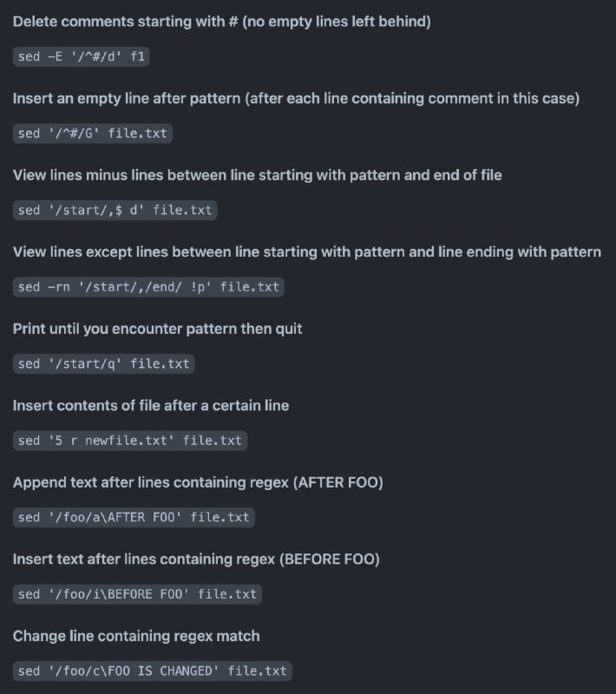Select the sed -rn '/start/,/end/ !p' code block
The height and width of the screenshot is (694, 616).
tap(148, 287)
